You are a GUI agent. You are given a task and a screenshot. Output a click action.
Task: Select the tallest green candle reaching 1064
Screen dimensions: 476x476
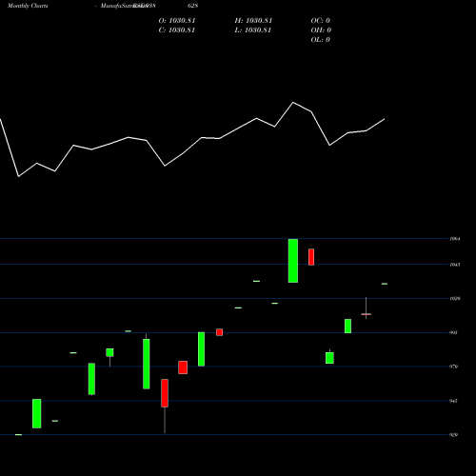pyautogui.click(x=293, y=261)
